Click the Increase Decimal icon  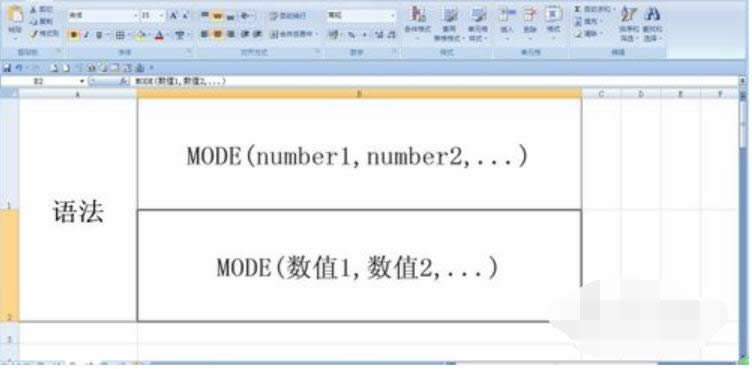click(379, 35)
